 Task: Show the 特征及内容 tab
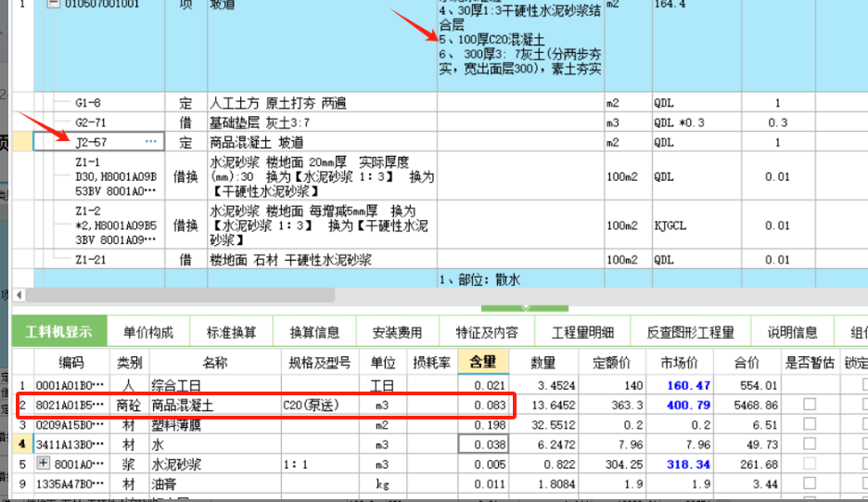(x=487, y=332)
